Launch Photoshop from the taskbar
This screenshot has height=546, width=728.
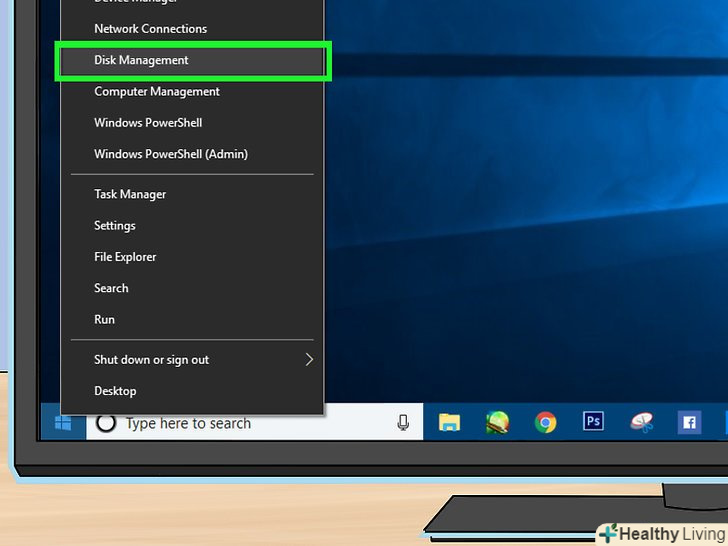tap(593, 422)
